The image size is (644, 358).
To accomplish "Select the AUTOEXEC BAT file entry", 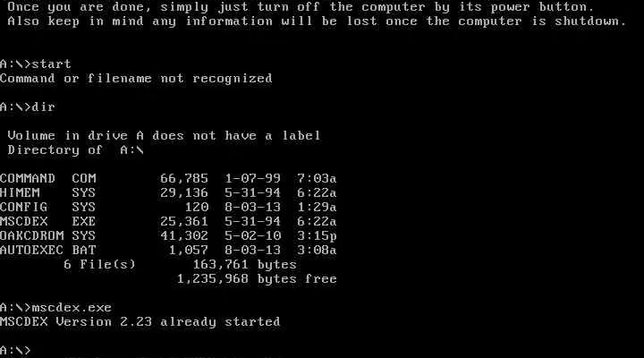I will click(x=168, y=251).
